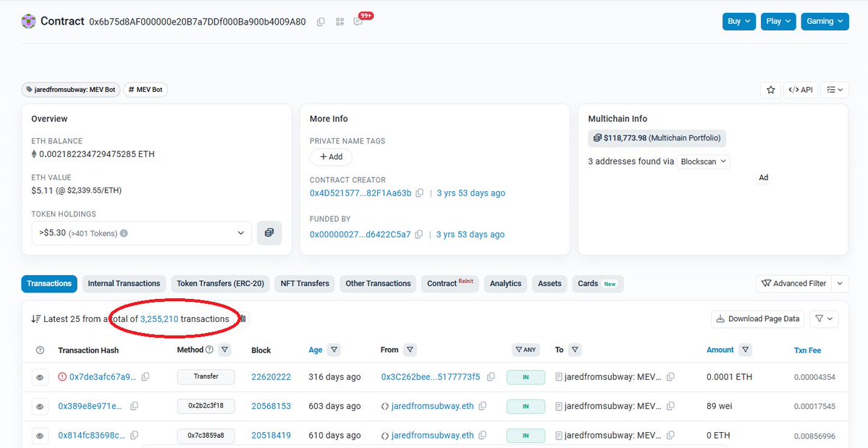The image size is (868, 448).
Task: Switch to the Internal Transactions tab
Action: pyautogui.click(x=124, y=284)
